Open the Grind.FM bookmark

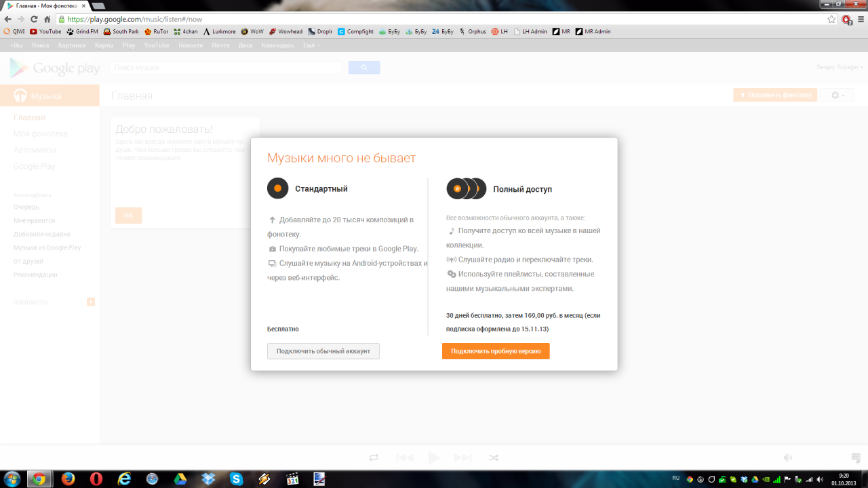click(x=81, y=31)
